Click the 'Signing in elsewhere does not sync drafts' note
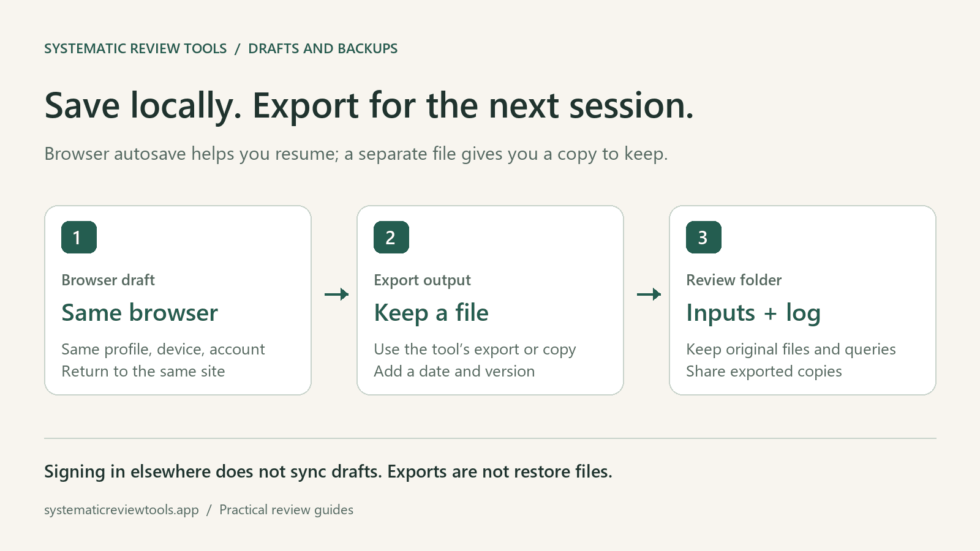Screen dimensions: 980x551 [213, 471]
